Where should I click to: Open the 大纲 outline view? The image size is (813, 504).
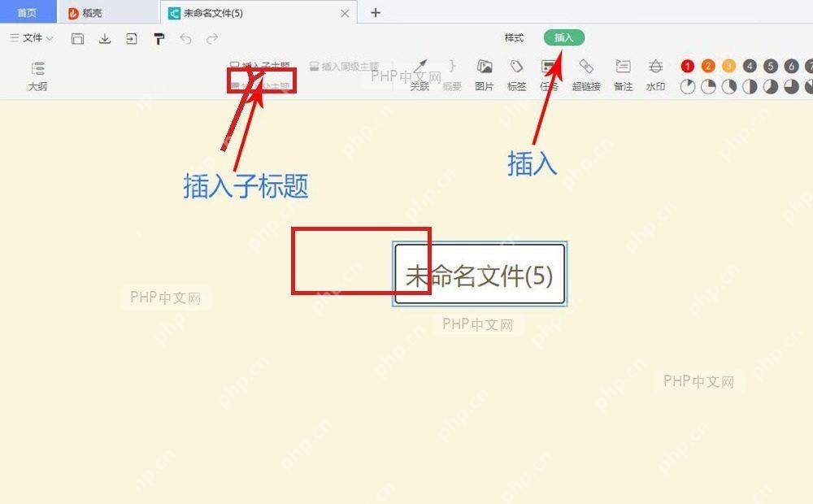coord(38,76)
